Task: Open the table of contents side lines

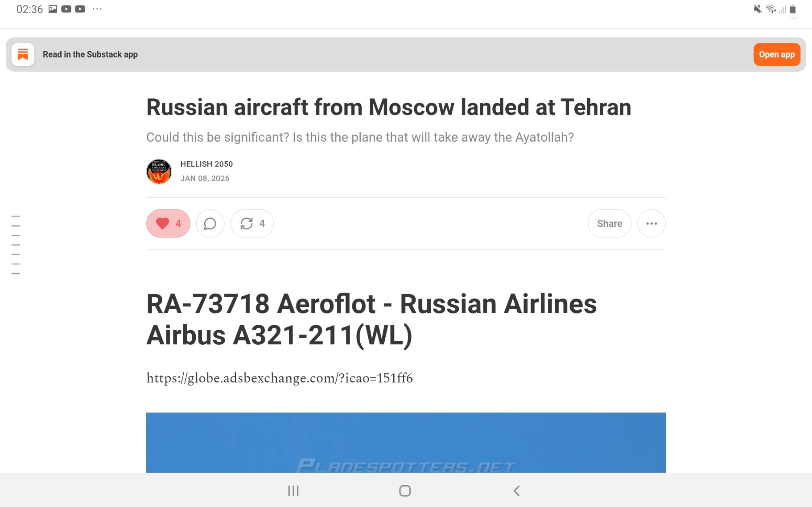Action: [16, 245]
